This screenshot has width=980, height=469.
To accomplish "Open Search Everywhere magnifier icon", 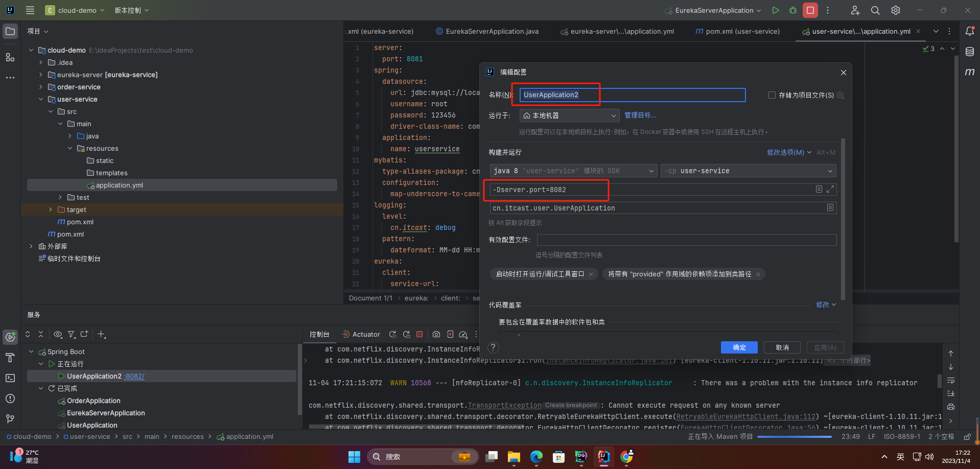I will coord(875,10).
